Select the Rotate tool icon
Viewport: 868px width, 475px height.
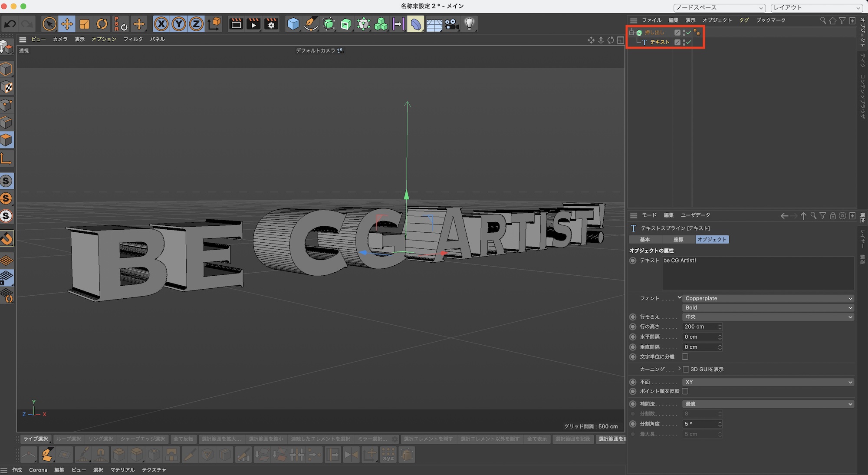pos(102,24)
